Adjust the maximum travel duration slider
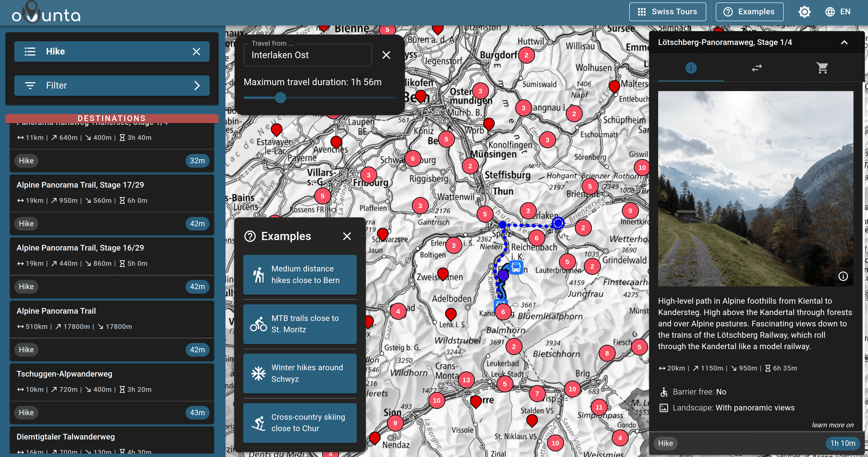 (280, 98)
